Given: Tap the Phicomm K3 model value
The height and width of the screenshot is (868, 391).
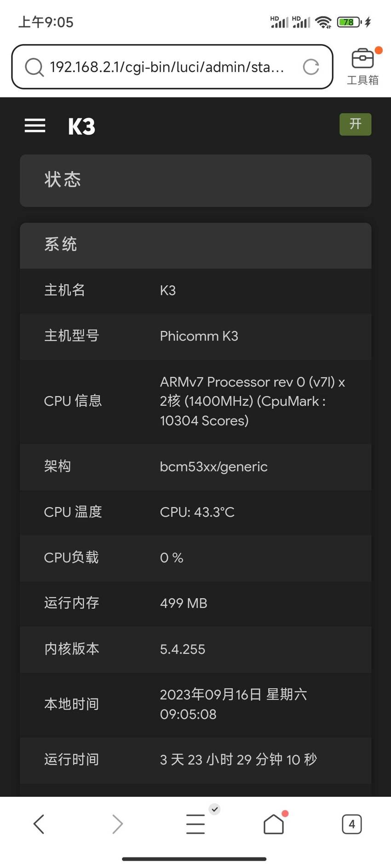Looking at the screenshot, I should [199, 336].
